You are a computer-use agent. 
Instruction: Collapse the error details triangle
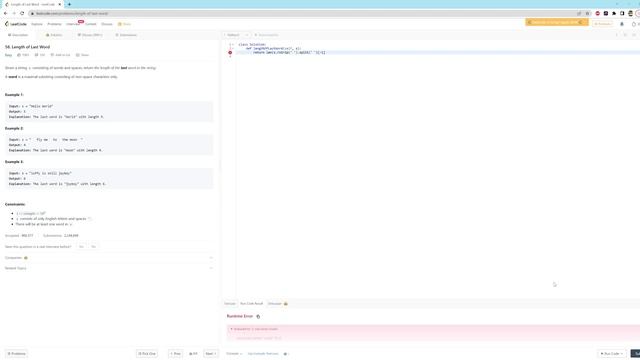(231, 329)
